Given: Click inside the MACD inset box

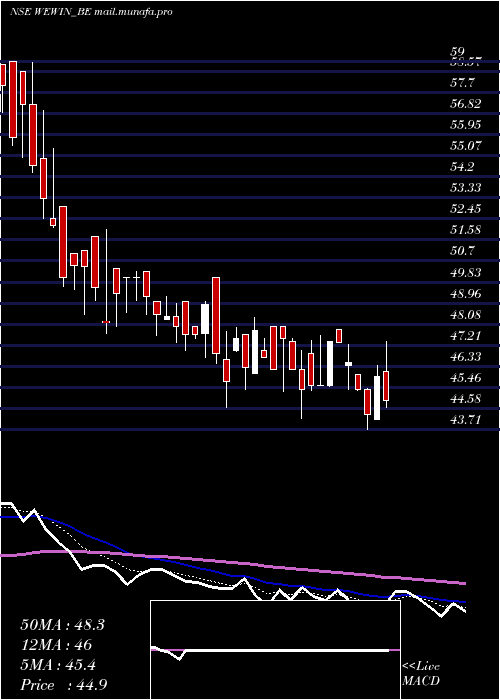Looking at the screenshot, I should coord(275,650).
